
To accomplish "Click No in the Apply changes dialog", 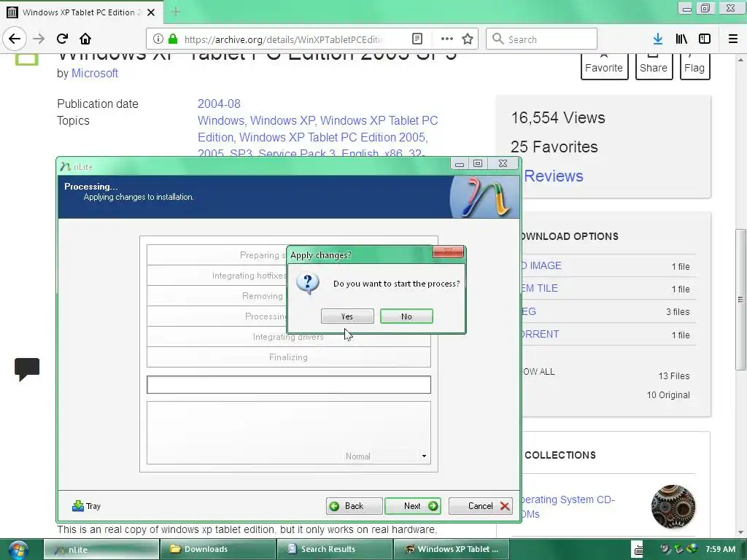I will 406,316.
